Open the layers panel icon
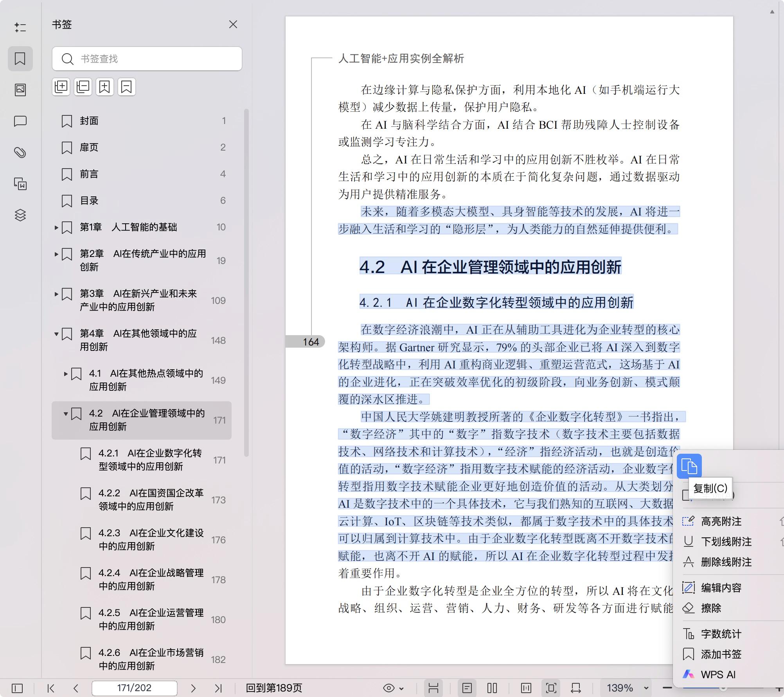784x697 pixels. pyautogui.click(x=20, y=215)
